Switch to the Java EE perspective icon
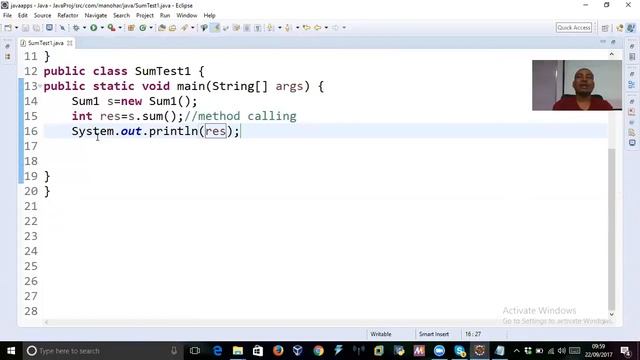 [620, 28]
